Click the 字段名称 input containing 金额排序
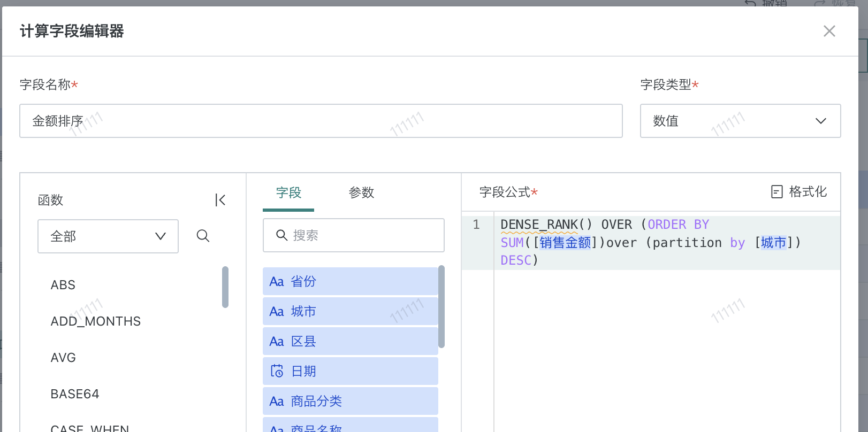The width and height of the screenshot is (868, 432). tap(321, 121)
